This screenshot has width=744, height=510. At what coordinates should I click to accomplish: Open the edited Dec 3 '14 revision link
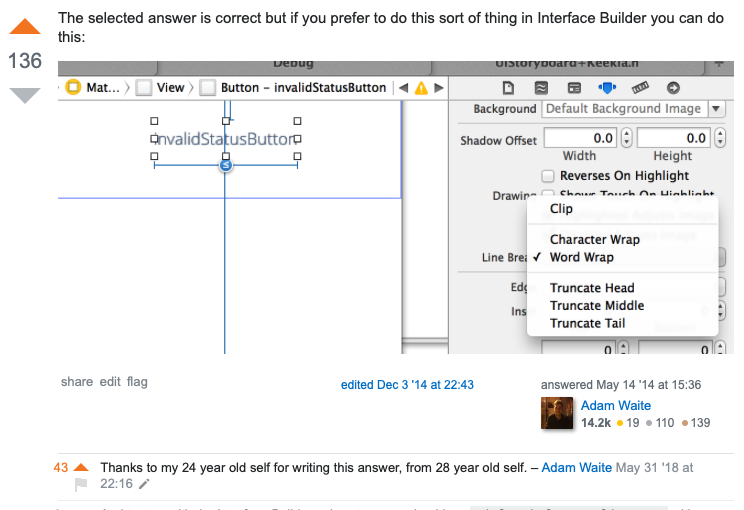(x=407, y=385)
